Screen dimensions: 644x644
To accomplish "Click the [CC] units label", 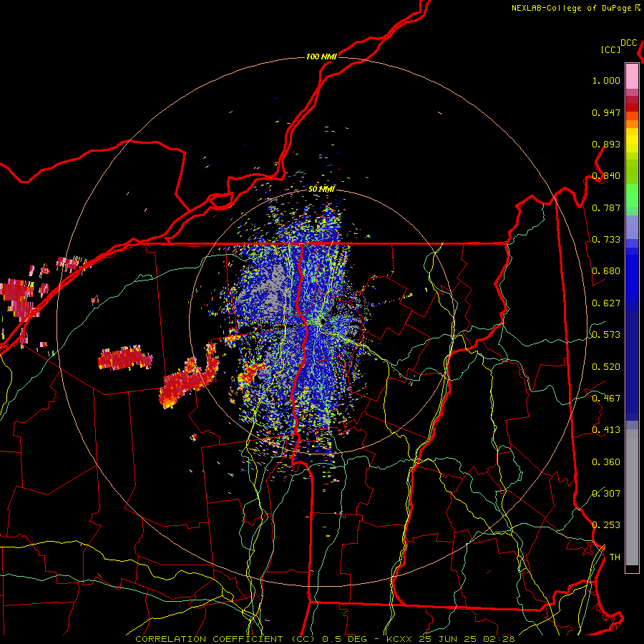I will tap(611, 49).
